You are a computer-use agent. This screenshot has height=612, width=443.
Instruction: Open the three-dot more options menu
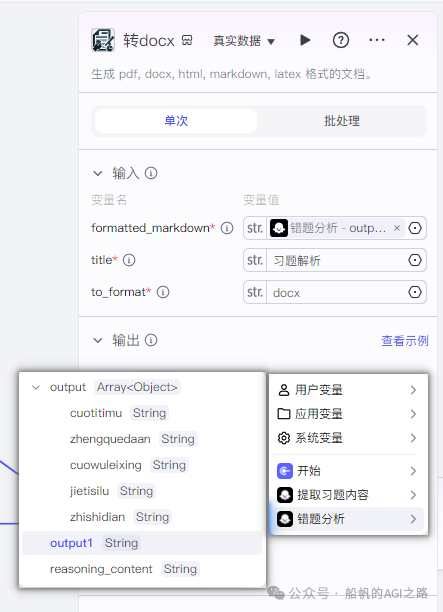(377, 40)
